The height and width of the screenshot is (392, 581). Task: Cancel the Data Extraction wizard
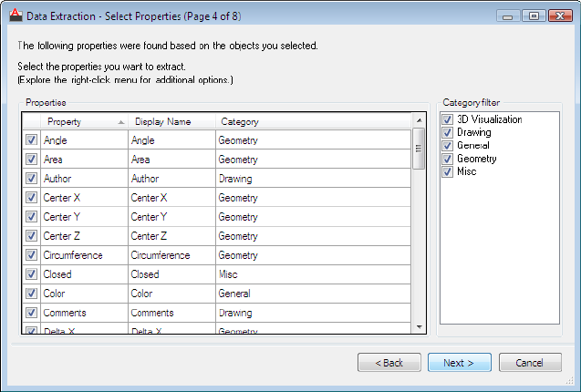[530, 363]
